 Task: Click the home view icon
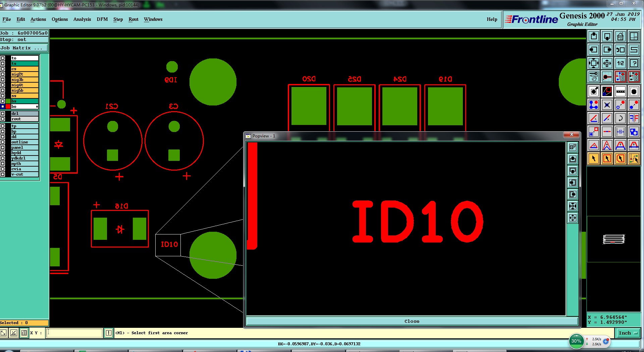click(621, 36)
